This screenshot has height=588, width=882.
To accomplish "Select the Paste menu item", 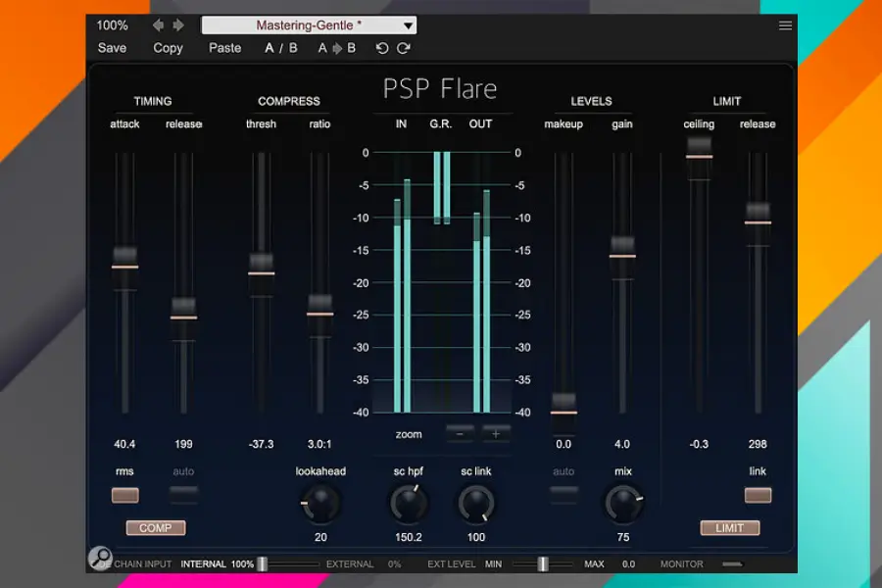I will [x=224, y=47].
